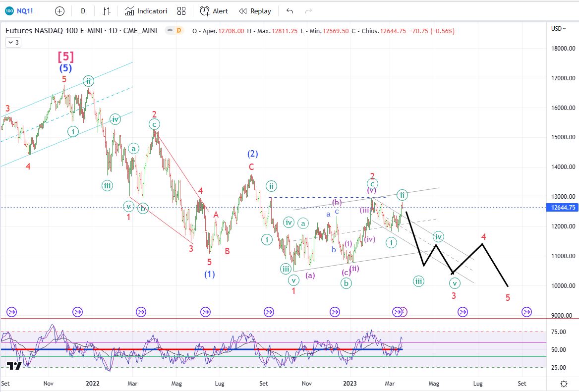The image size is (579, 392).
Task: Select the purple (a) wave label
Action: tap(310, 275)
